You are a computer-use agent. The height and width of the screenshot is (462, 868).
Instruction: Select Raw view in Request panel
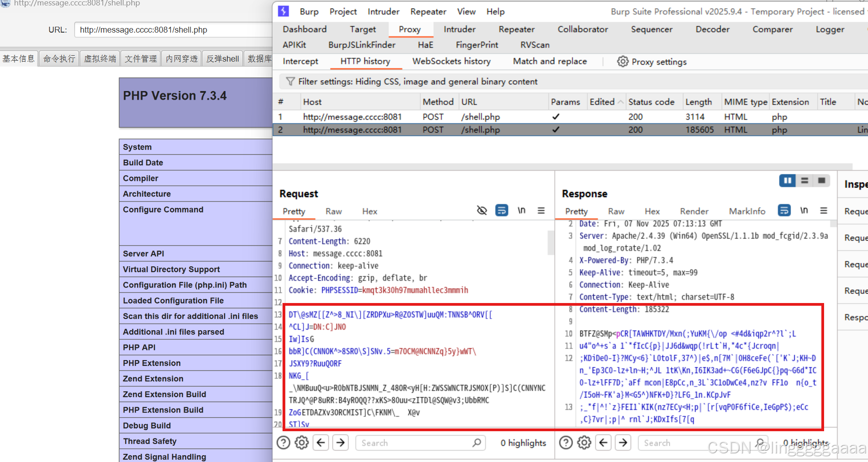pyautogui.click(x=334, y=212)
